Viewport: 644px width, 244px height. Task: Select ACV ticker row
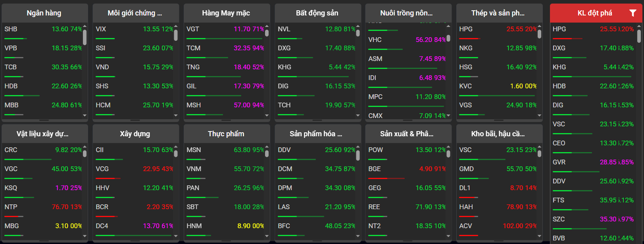click(498, 229)
